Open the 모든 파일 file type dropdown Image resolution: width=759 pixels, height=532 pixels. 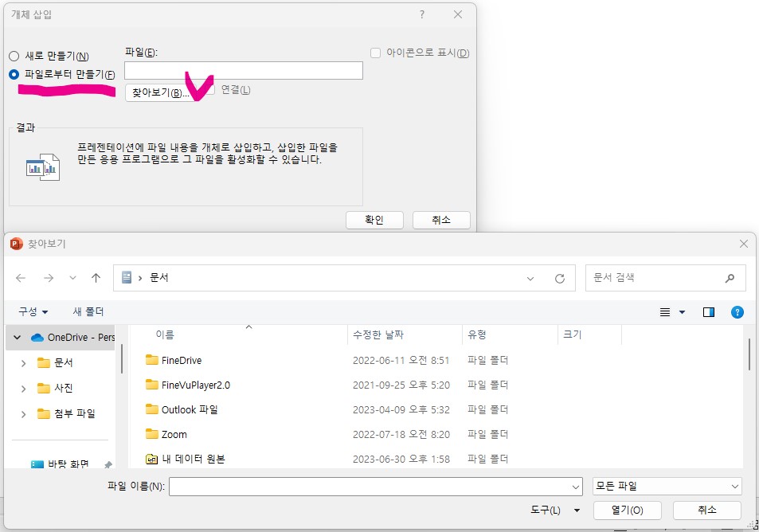(x=666, y=485)
